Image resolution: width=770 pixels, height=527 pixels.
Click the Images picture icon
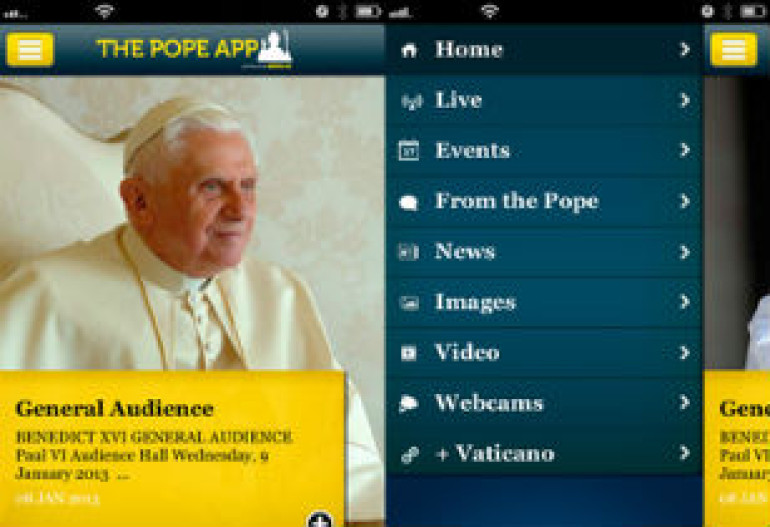[x=409, y=303]
